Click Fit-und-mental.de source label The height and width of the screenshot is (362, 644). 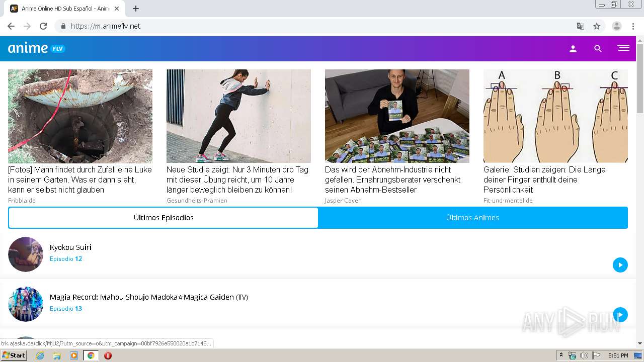coord(508,201)
